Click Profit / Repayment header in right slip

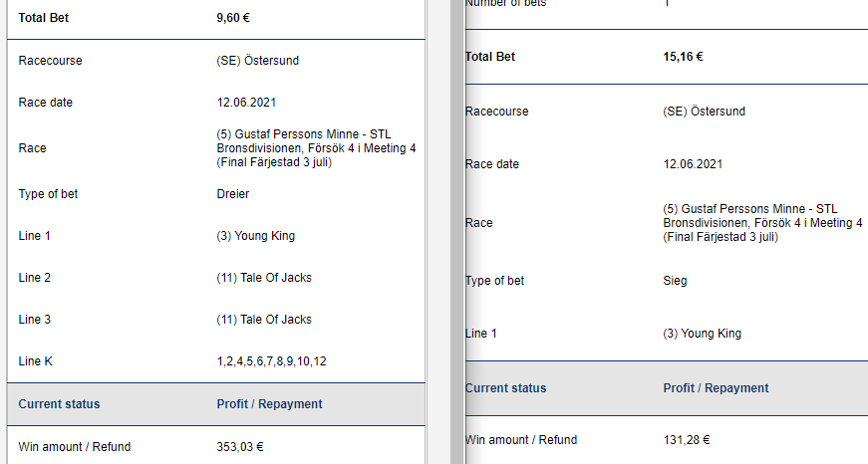(x=716, y=388)
